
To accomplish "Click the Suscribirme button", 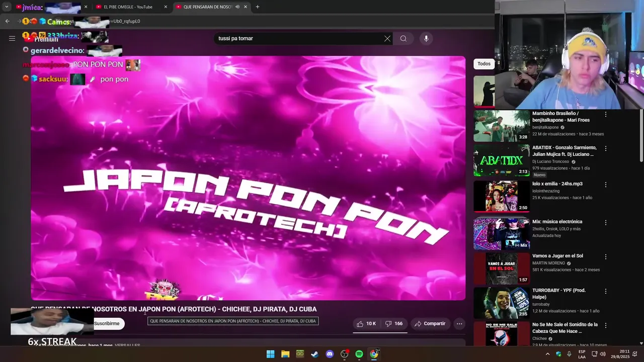I will pyautogui.click(x=107, y=324).
